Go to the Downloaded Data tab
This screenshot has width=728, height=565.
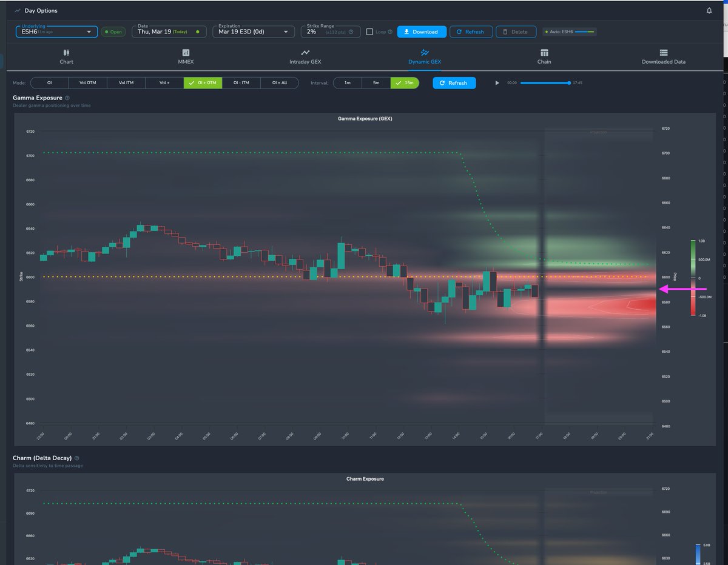tap(664, 57)
